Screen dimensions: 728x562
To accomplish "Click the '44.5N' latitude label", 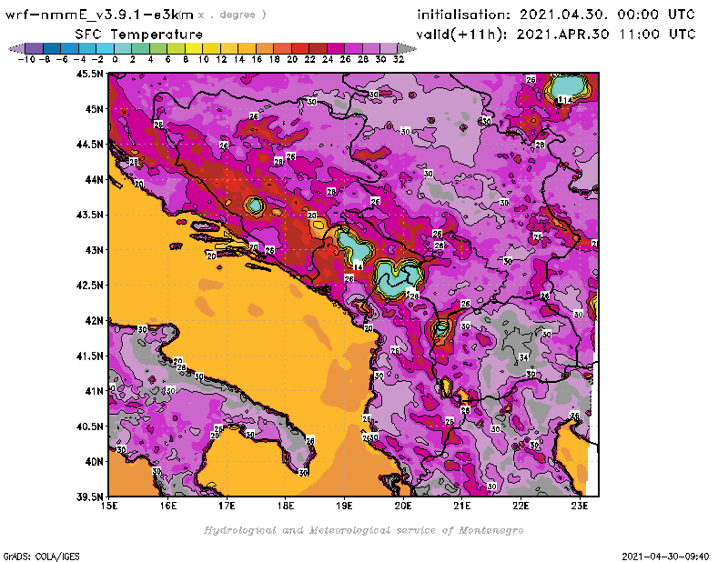I will (x=89, y=145).
